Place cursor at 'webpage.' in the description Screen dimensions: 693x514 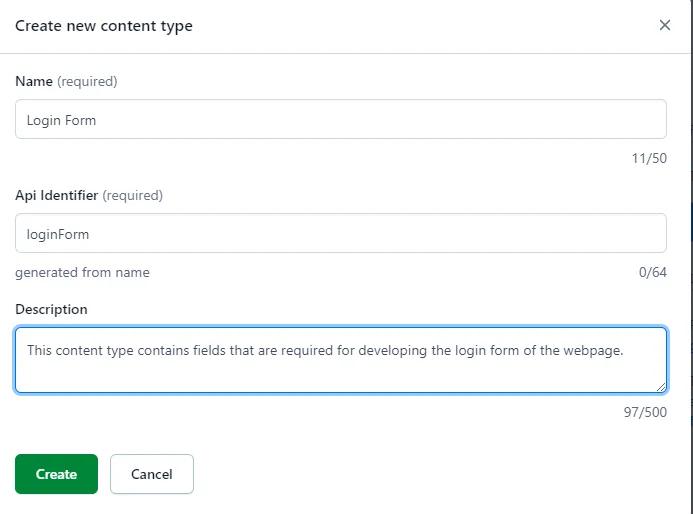click(x=595, y=350)
